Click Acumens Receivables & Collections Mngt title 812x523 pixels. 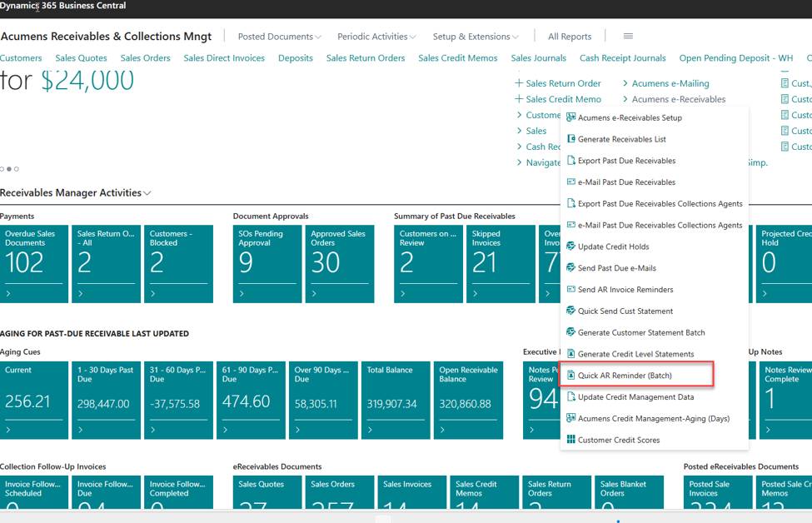click(x=106, y=37)
